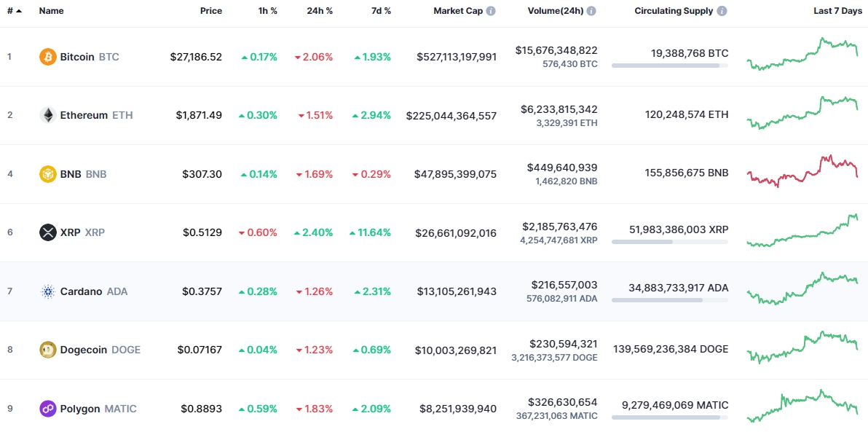The height and width of the screenshot is (432, 868).
Task: Click the Volume(24h) info icon
Action: click(592, 11)
